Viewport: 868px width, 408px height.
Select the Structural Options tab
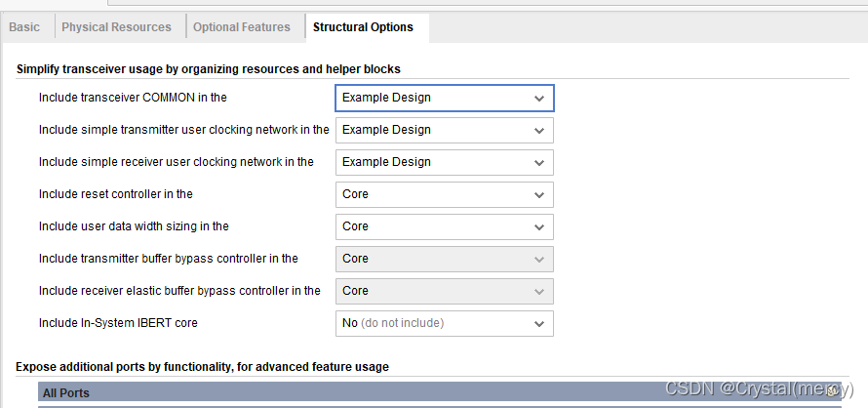(363, 27)
